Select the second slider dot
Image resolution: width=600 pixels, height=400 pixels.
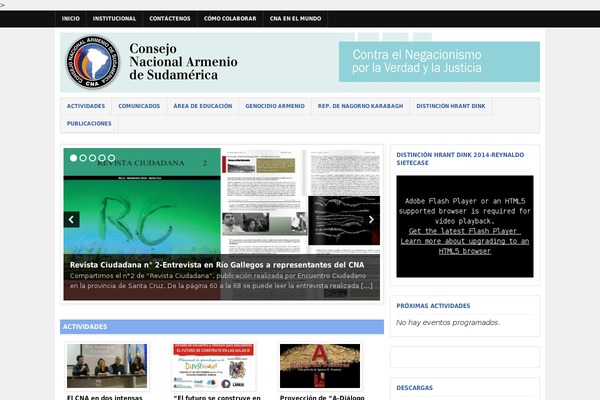tap(83, 158)
